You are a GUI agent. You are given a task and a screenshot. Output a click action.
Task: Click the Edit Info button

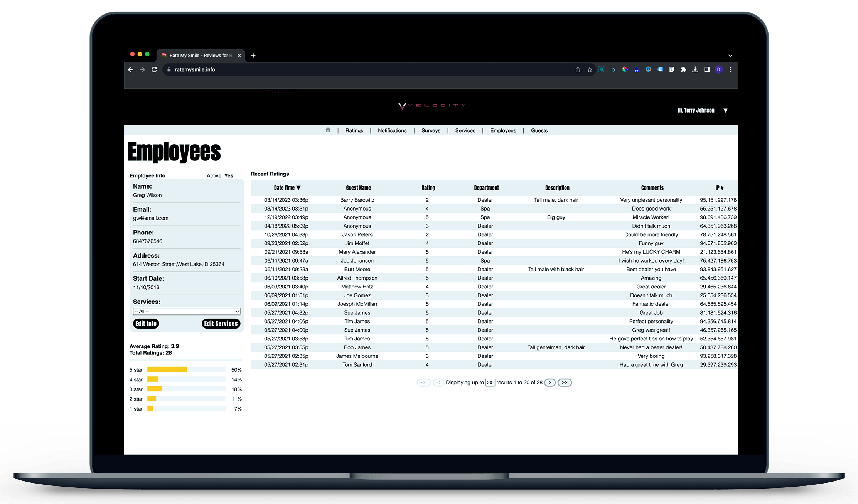pyautogui.click(x=146, y=324)
